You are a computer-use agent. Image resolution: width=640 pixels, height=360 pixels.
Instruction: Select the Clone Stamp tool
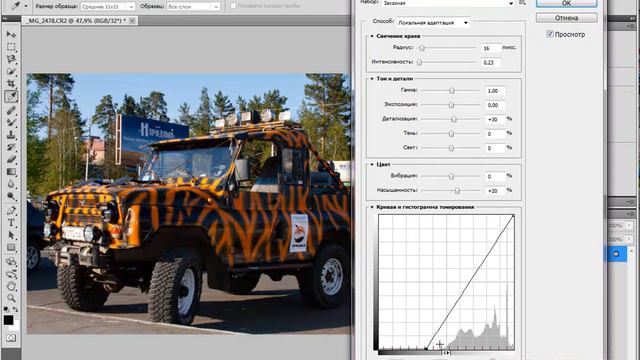tap(11, 134)
